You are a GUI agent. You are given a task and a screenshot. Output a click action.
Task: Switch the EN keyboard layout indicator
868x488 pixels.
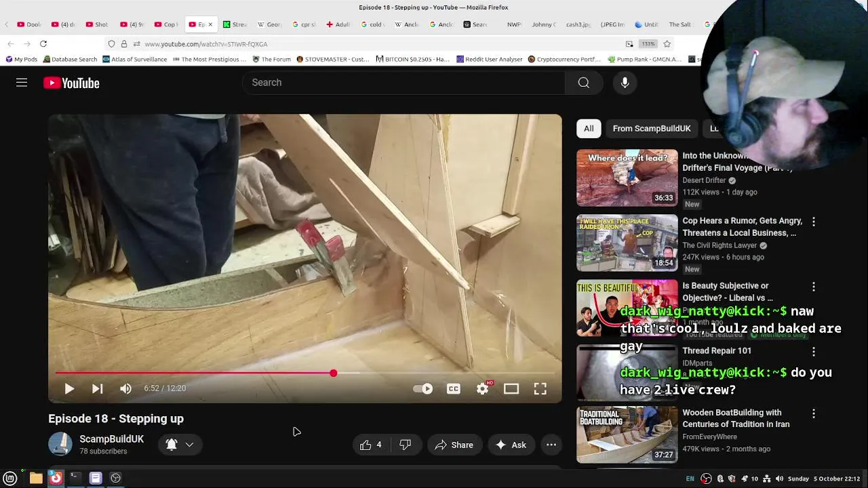tap(690, 479)
